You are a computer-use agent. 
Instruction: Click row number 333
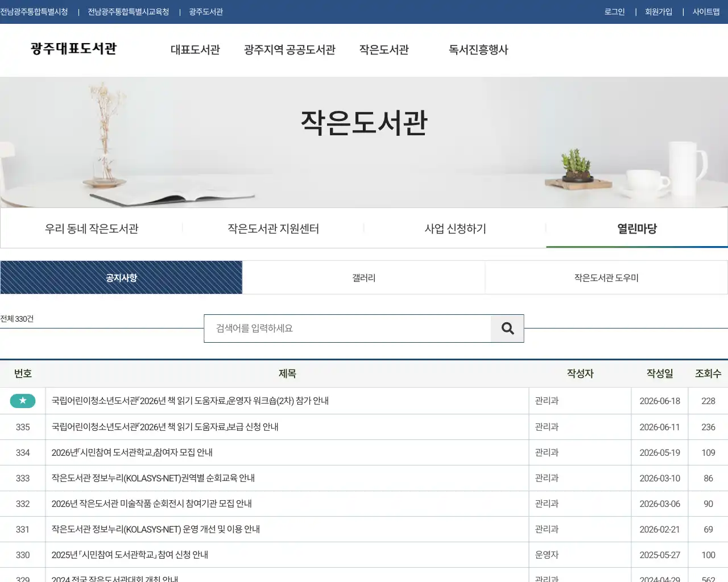point(23,478)
